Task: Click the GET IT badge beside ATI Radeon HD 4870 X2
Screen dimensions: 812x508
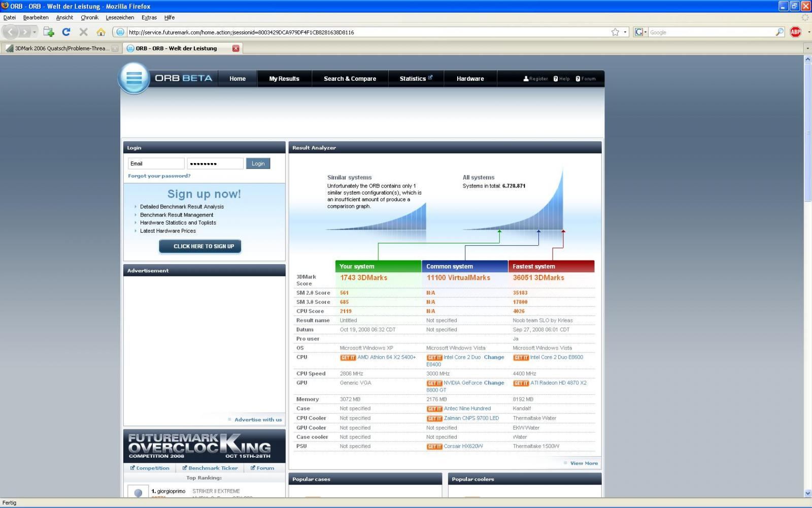Action: click(521, 383)
